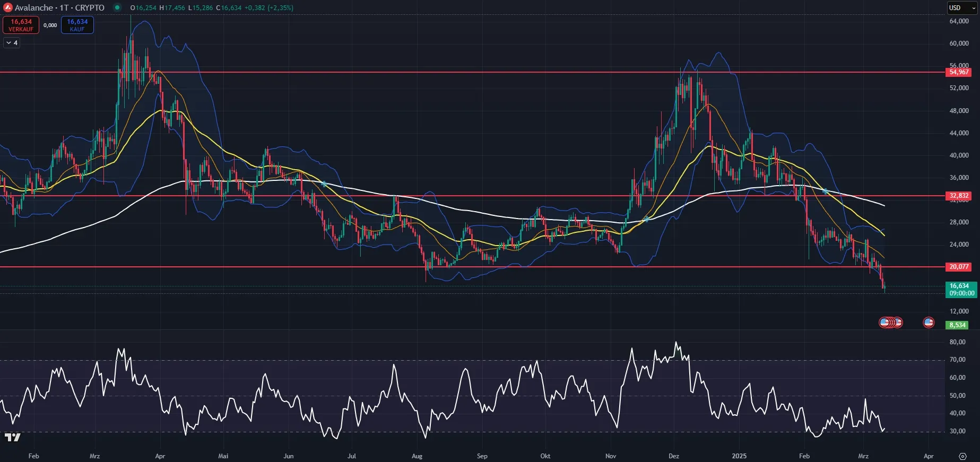This screenshot has width=980, height=462.
Task: Click the 12,000 price scale label
Action: (x=959, y=311)
